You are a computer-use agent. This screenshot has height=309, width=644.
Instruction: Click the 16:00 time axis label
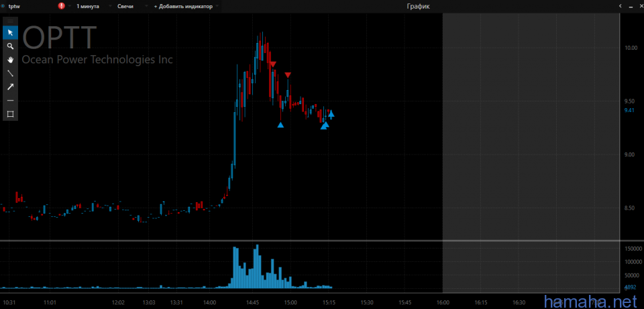click(x=443, y=302)
